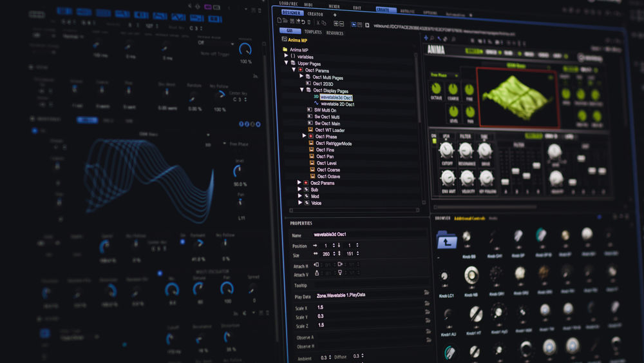Open the Load/Rec top menu tab

[289, 3]
